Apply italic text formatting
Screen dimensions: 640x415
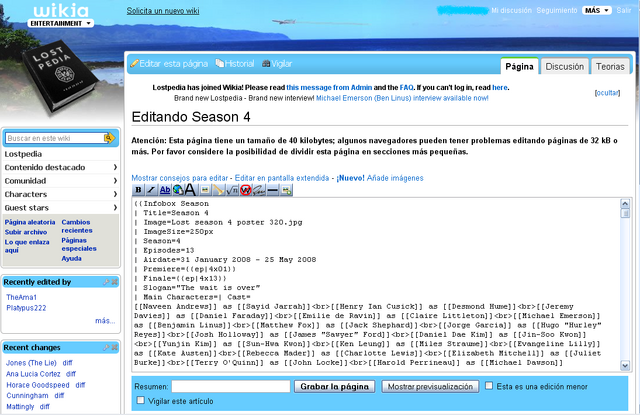[x=151, y=190]
